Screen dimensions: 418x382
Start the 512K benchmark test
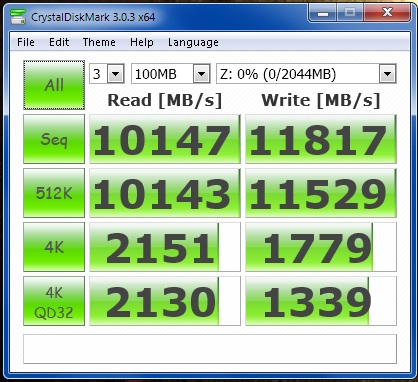54,193
